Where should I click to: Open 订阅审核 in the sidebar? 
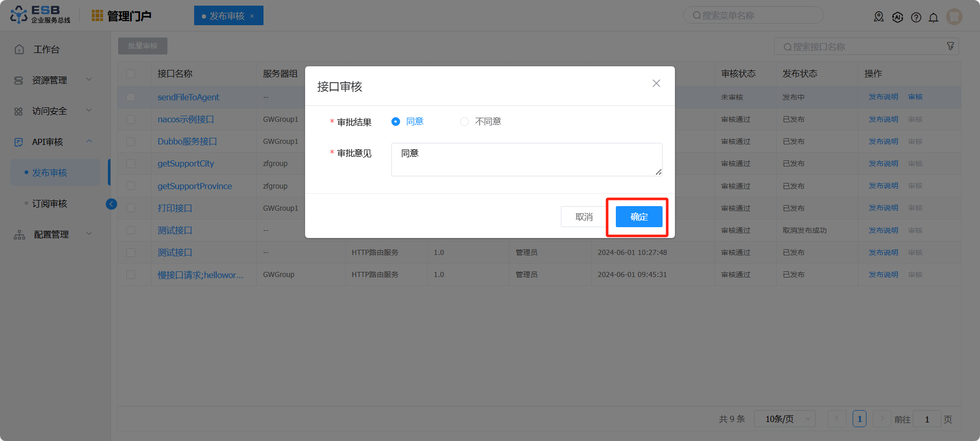(49, 204)
